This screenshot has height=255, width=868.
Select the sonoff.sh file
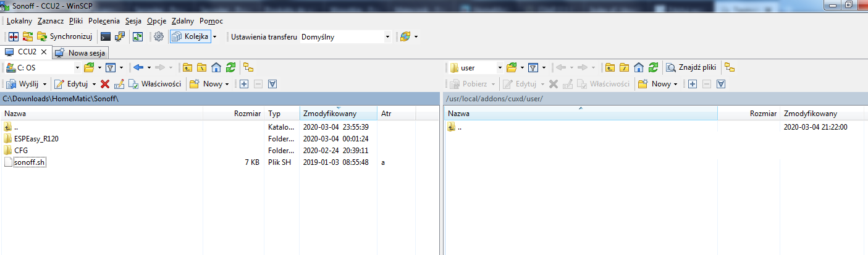pos(30,162)
